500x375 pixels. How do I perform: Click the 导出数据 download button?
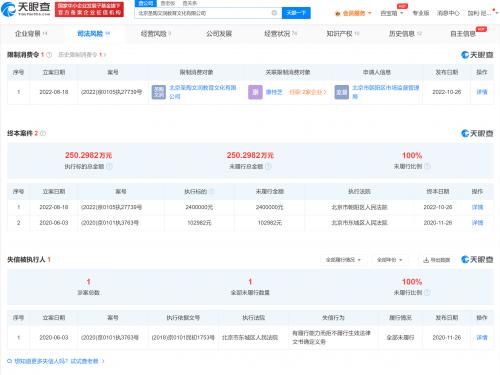click(x=436, y=260)
